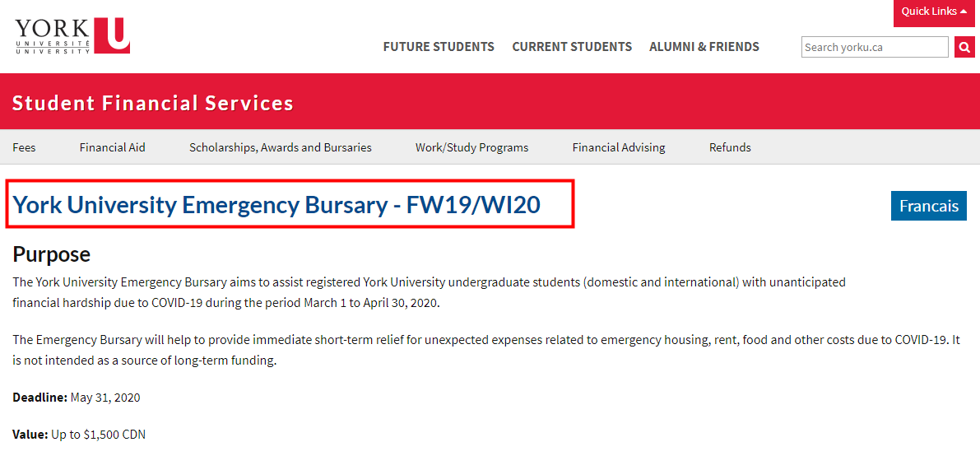Viewport: 980px width, 456px height.
Task: Click the Value Up to $1,500 CDN line
Action: point(79,434)
